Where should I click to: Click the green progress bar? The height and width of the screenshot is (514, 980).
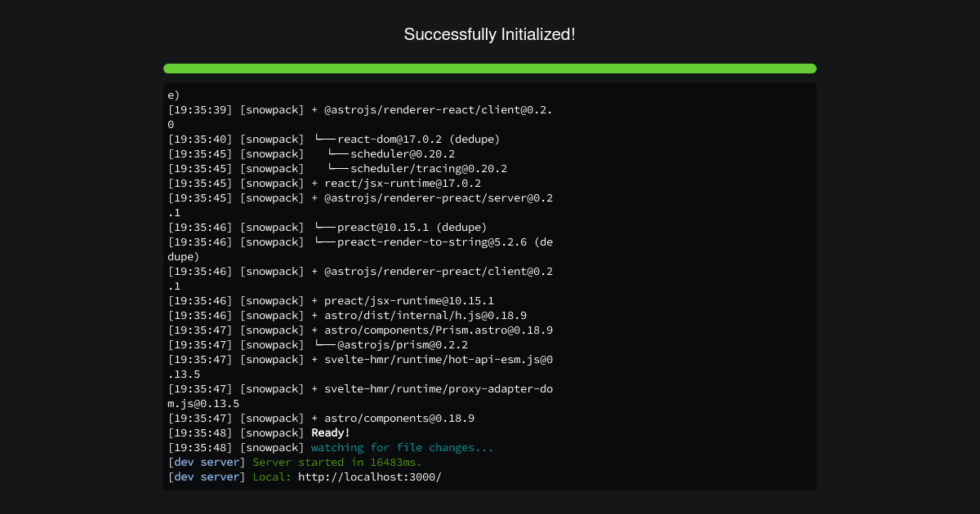[490, 69]
